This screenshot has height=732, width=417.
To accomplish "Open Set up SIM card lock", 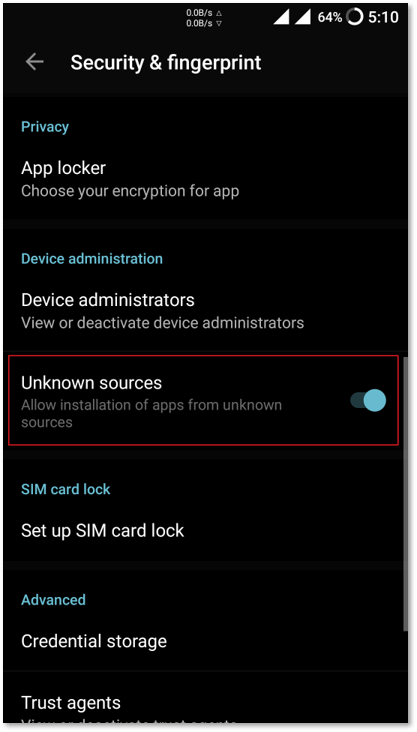I will tap(205, 530).
